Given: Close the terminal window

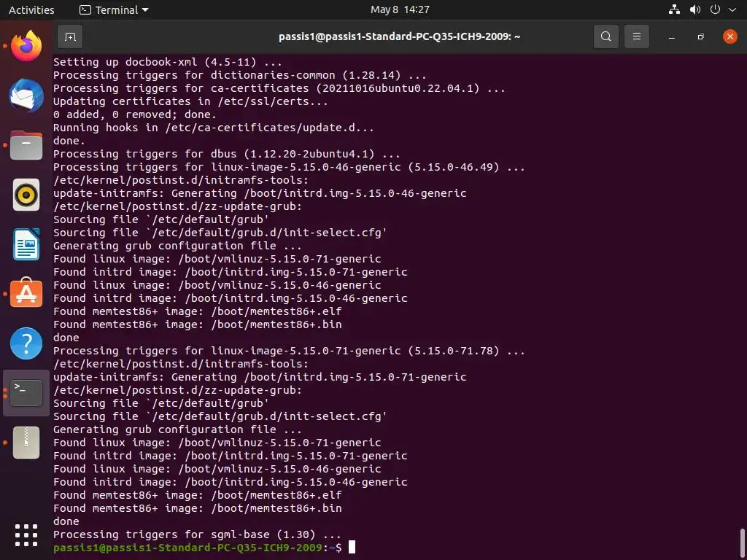Looking at the screenshot, I should point(729,36).
